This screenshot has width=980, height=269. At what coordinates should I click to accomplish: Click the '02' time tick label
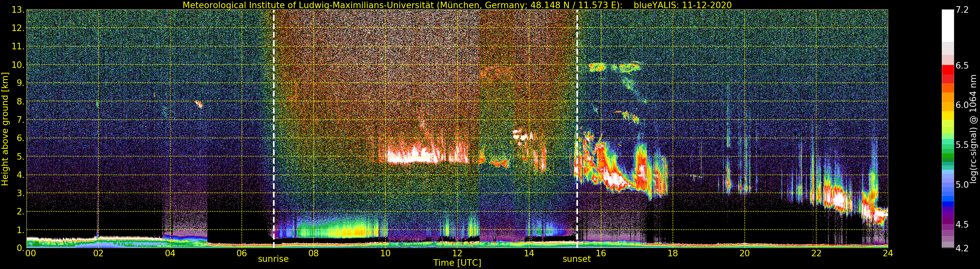tap(98, 253)
